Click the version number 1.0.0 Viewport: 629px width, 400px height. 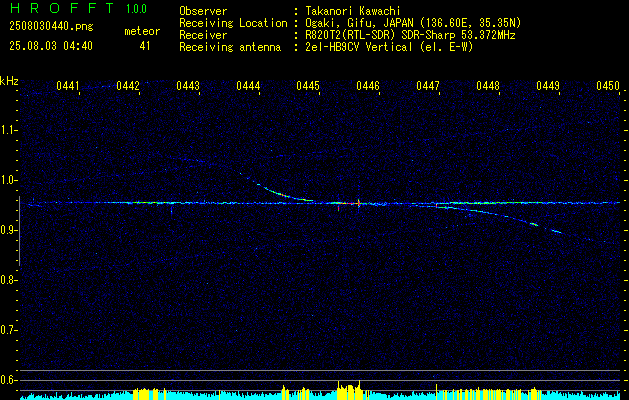click(136, 8)
